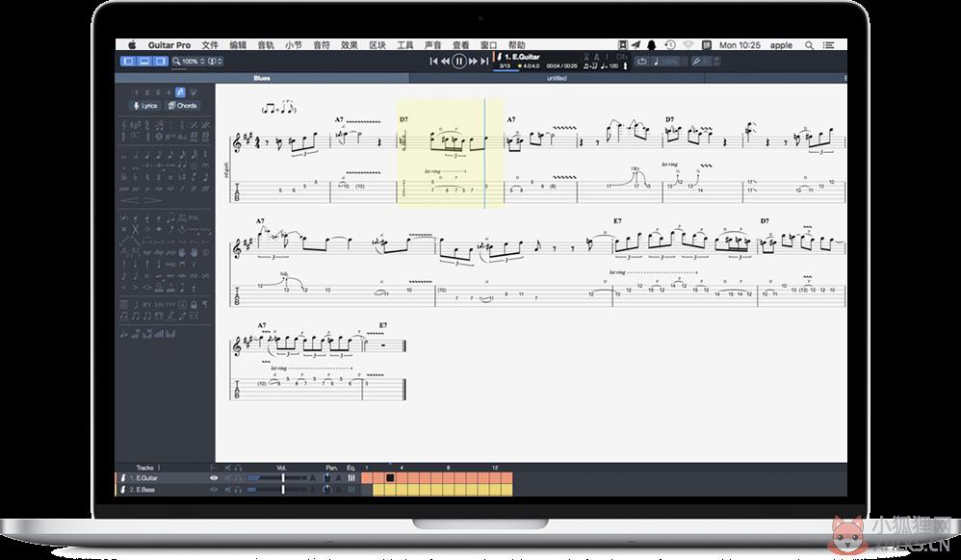Pause playback with the round pause button
The height and width of the screenshot is (560, 961).
coord(458,62)
